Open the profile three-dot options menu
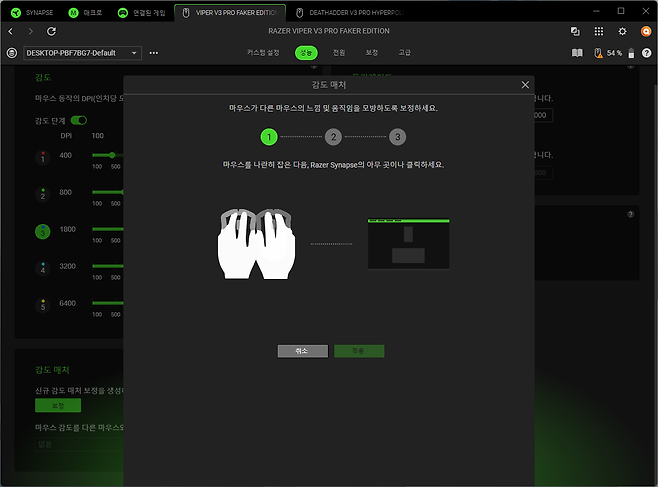658x487 pixels. [153, 52]
